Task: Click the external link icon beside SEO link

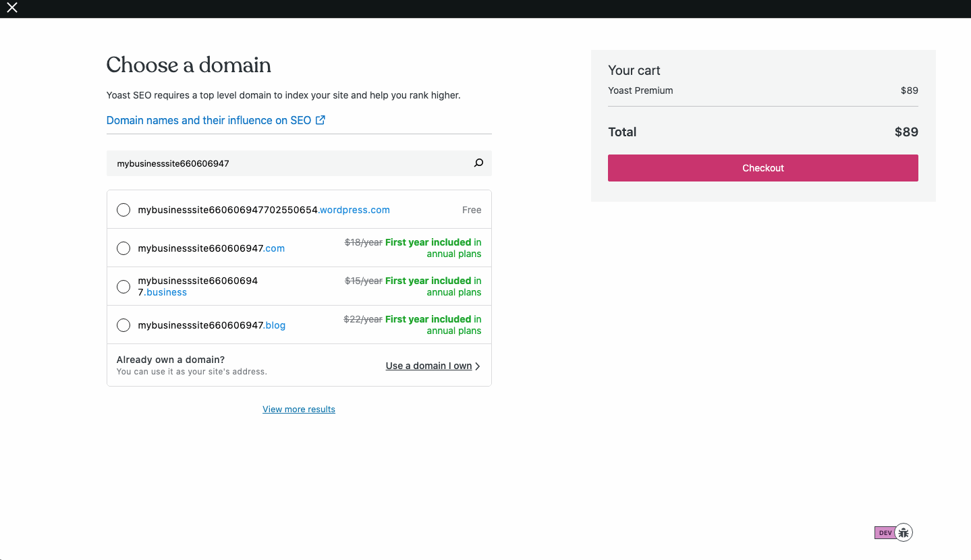Action: [x=321, y=120]
